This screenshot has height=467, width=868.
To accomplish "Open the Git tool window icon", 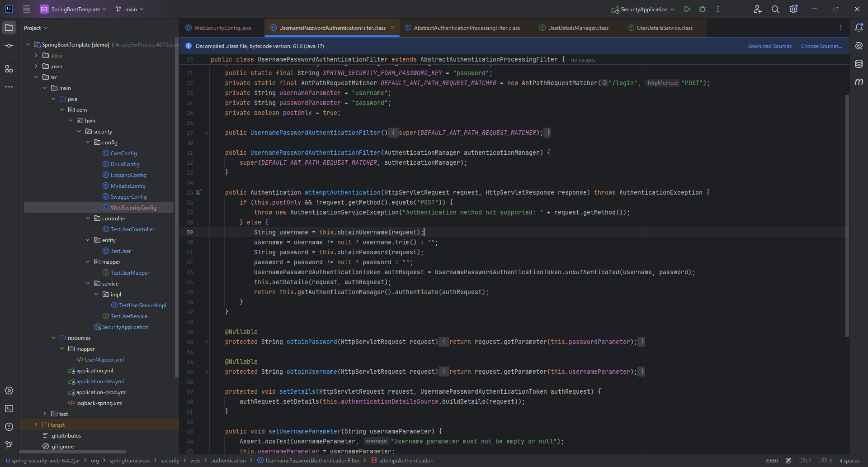I will click(9, 445).
